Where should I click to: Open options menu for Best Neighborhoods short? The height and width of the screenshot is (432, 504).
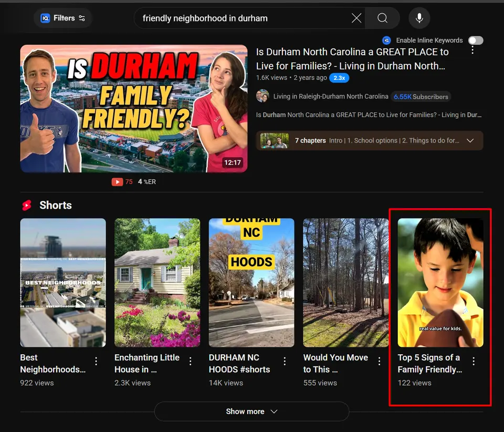(x=96, y=361)
